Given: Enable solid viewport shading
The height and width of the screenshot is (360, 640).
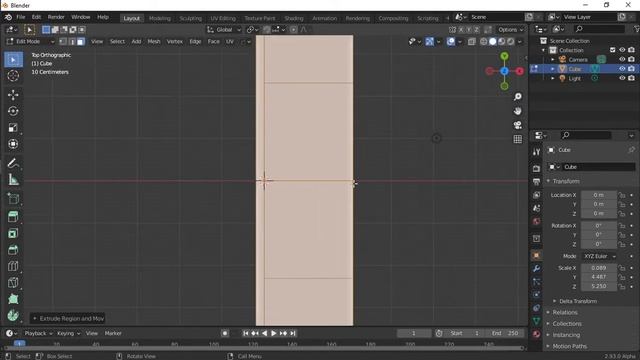Looking at the screenshot, I should click(493, 42).
